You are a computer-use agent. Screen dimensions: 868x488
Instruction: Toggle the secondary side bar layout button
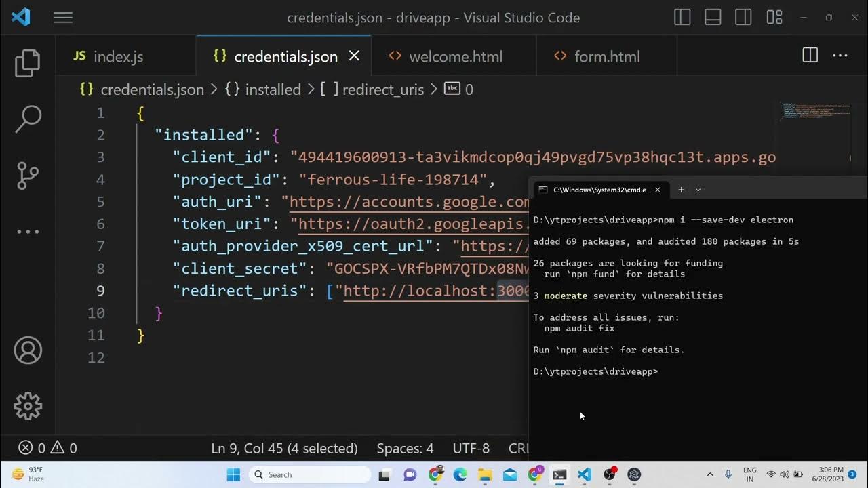pyautogui.click(x=743, y=18)
